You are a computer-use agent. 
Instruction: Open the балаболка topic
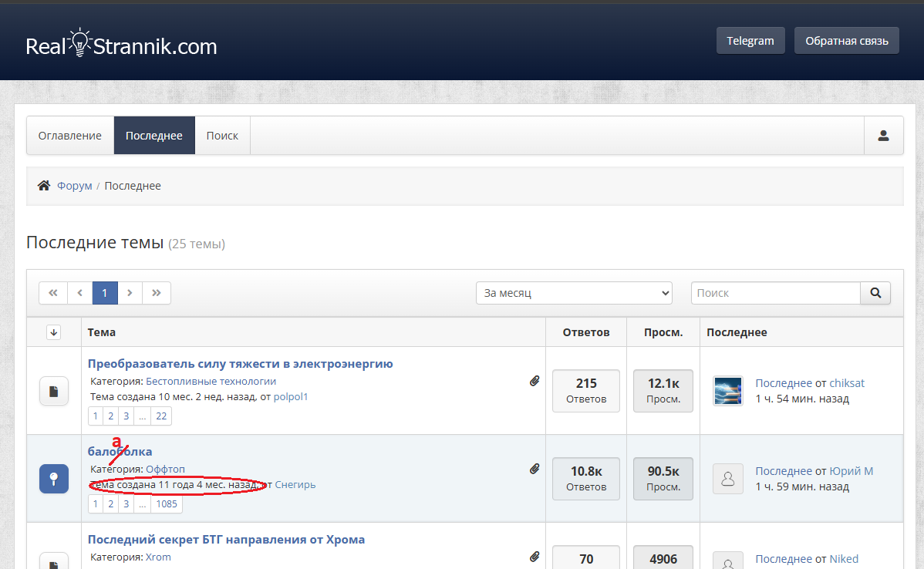tap(120, 451)
